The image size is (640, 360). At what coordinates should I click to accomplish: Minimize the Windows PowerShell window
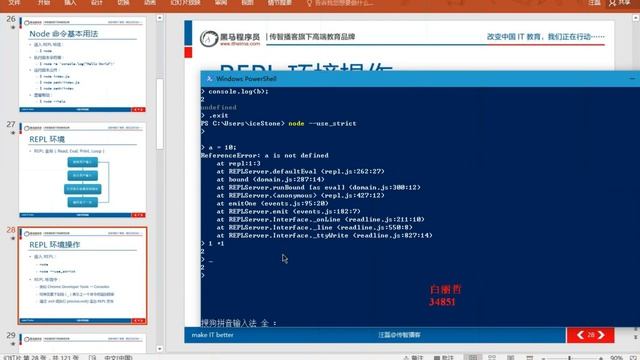[632, 78]
